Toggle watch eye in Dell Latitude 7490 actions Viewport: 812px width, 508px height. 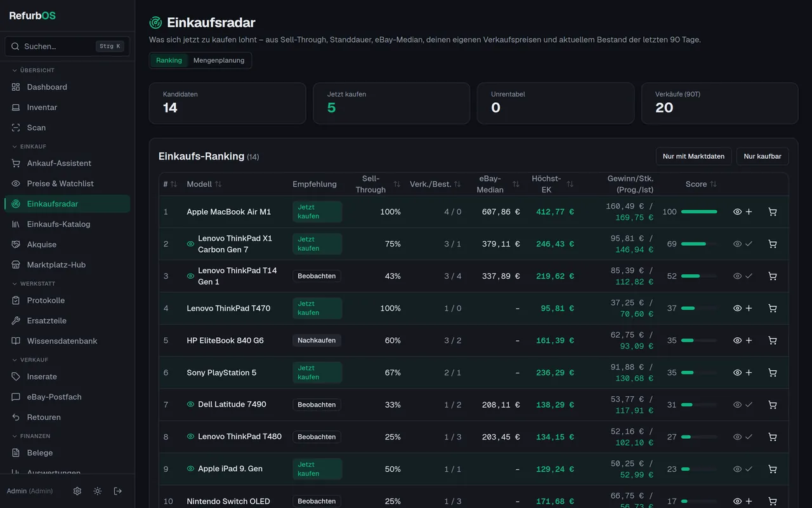tap(737, 404)
